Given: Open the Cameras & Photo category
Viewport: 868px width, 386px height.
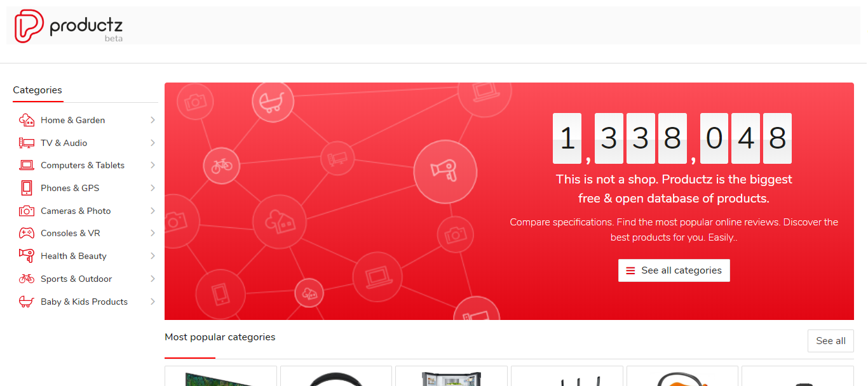Looking at the screenshot, I should tap(76, 211).
